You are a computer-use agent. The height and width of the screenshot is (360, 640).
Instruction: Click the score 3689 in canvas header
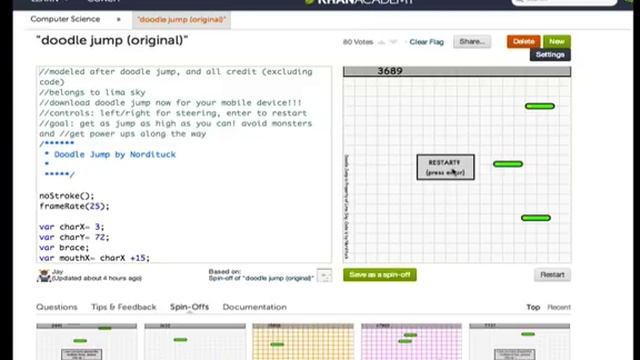(390, 71)
